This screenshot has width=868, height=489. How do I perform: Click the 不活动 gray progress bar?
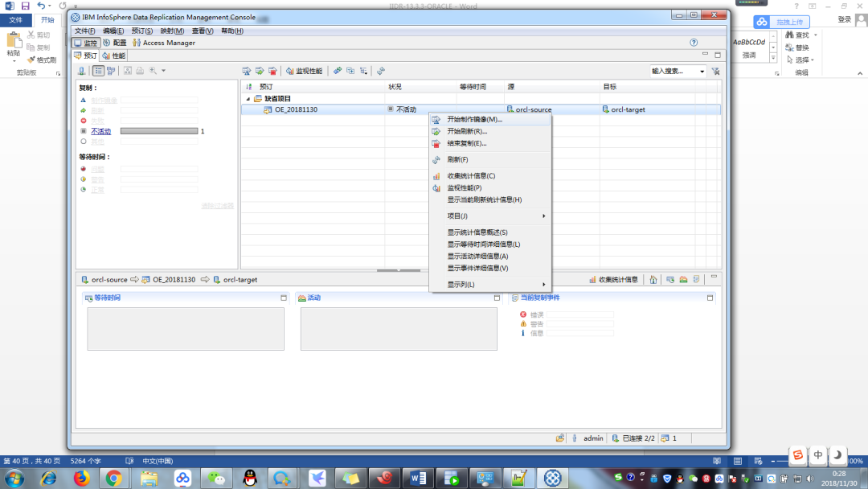(x=159, y=131)
